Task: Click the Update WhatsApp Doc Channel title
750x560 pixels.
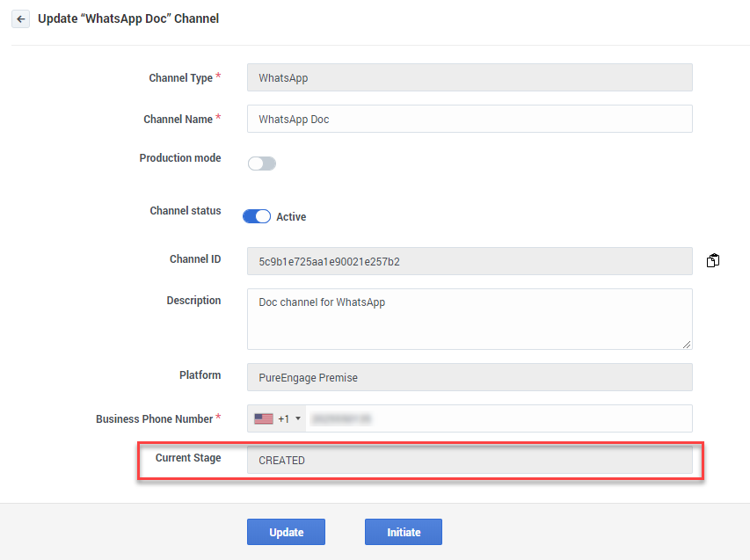Action: point(128,18)
